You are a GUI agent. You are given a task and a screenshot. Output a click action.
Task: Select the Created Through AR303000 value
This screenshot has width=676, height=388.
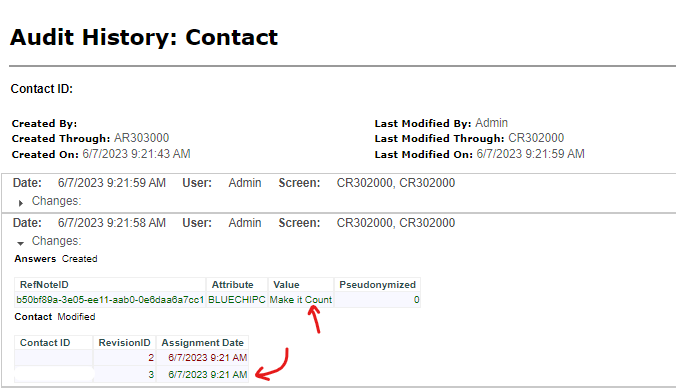tap(141, 138)
